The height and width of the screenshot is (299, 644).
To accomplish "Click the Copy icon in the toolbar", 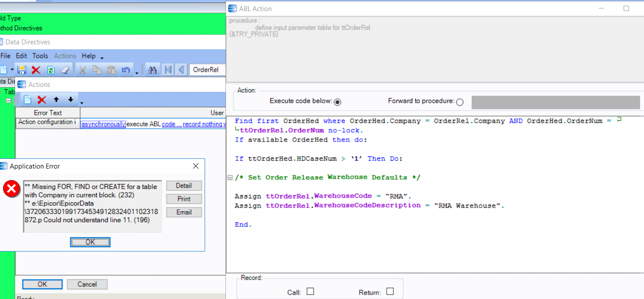I will pyautogui.click(x=97, y=70).
